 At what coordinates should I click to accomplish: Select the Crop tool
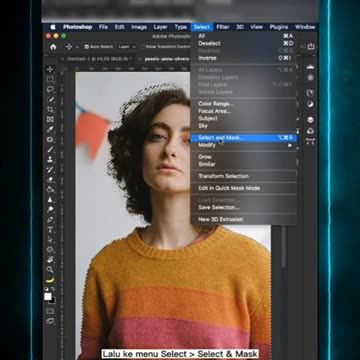click(x=50, y=109)
